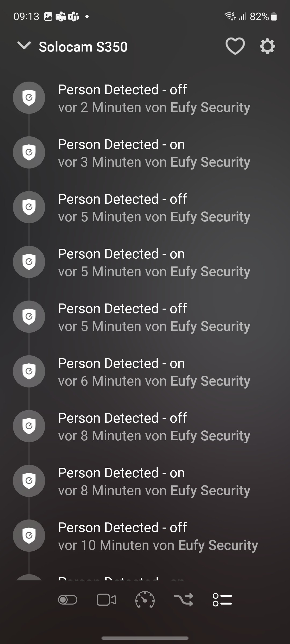Viewport: 290px width, 644px height.
Task: Open the gauge sensors tab
Action: point(145,600)
